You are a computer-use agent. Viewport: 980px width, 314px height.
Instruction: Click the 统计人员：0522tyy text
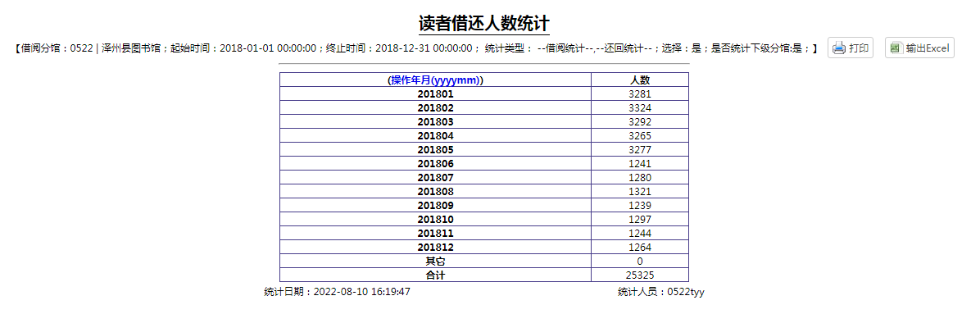[661, 292]
